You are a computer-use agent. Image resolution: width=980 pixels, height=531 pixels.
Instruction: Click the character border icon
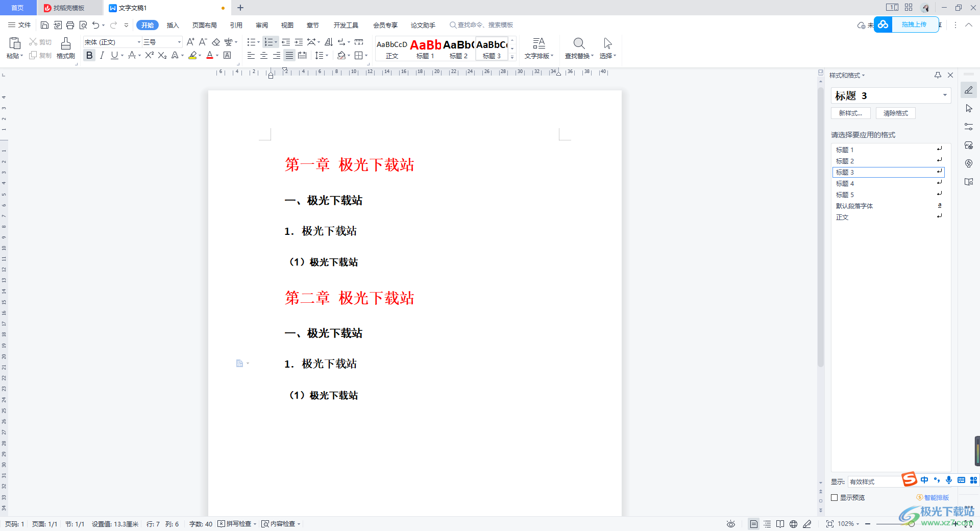pos(228,55)
